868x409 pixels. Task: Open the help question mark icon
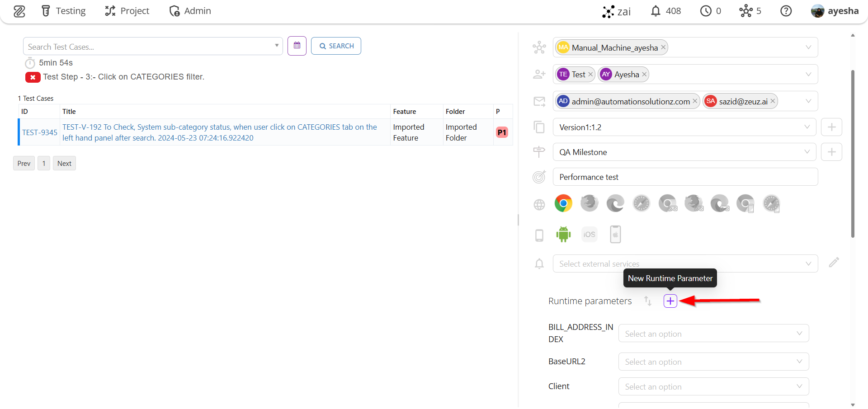pos(786,11)
